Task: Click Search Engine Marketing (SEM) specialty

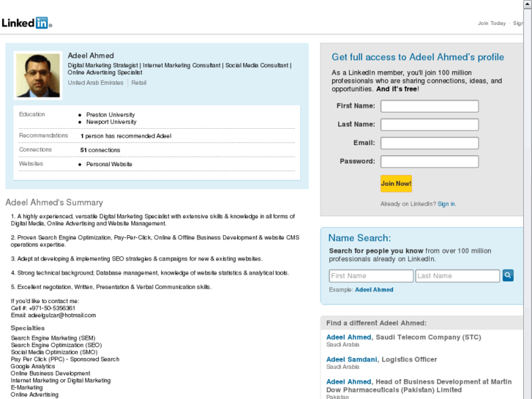Action: (53, 338)
